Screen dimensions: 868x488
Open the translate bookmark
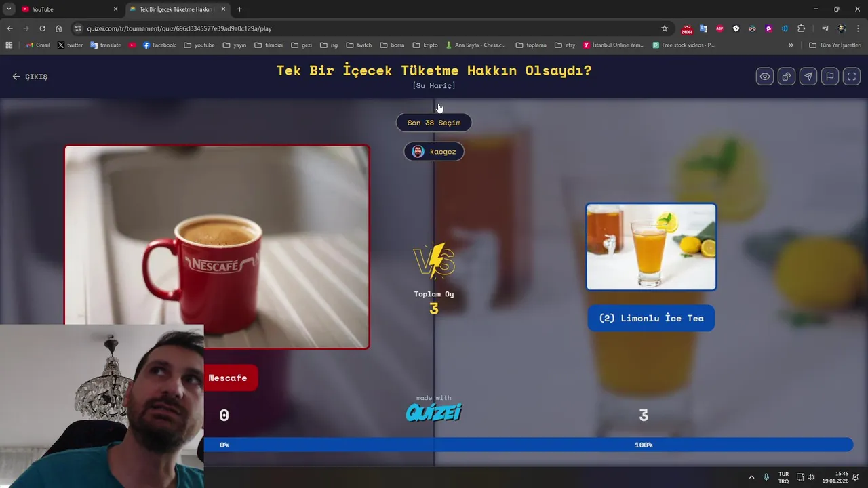(105, 45)
